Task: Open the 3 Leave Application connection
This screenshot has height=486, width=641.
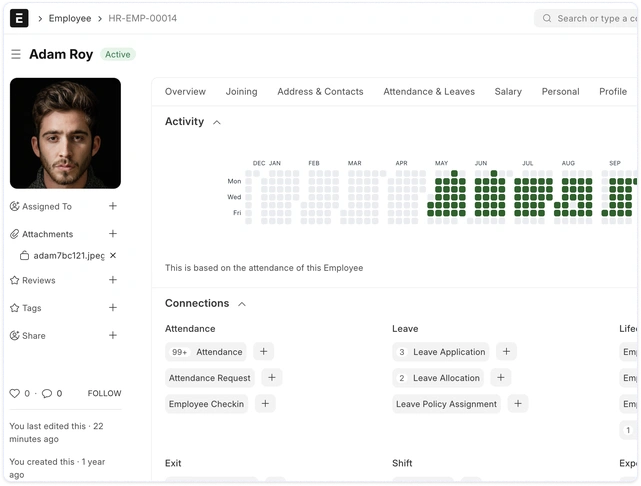Action: coord(441,352)
